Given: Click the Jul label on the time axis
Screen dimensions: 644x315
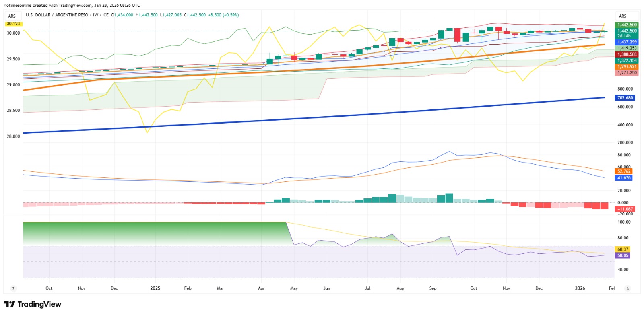Looking at the screenshot, I should click(x=367, y=288).
